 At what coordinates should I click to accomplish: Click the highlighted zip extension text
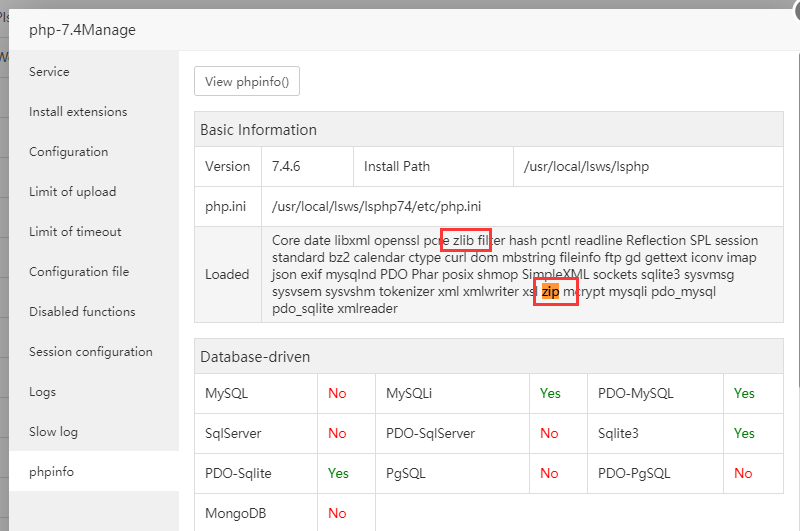click(x=550, y=292)
